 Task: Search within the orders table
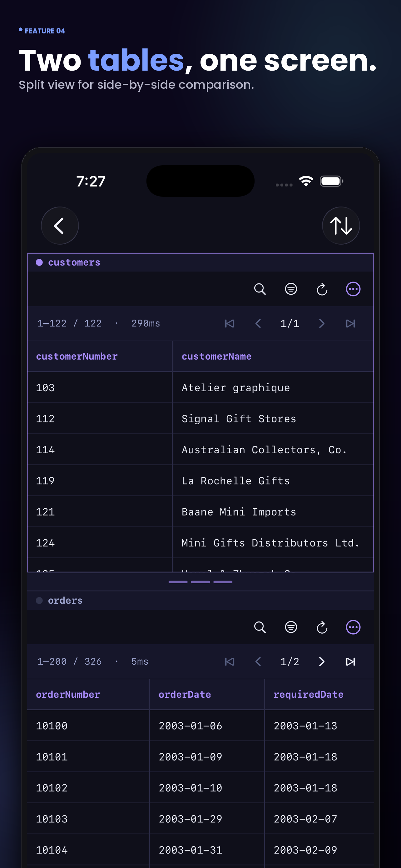pyautogui.click(x=260, y=627)
